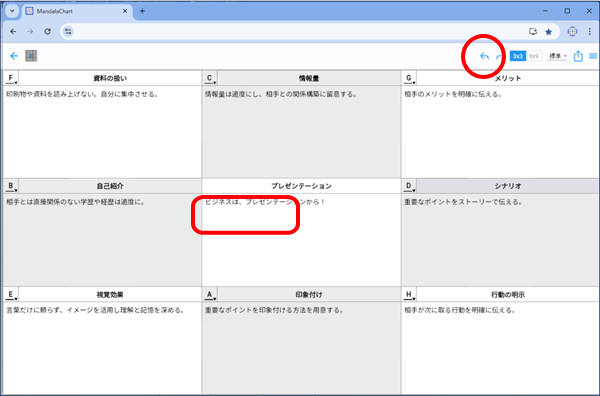600x396 pixels.
Task: Maximize the browser window
Action: tap(567, 11)
